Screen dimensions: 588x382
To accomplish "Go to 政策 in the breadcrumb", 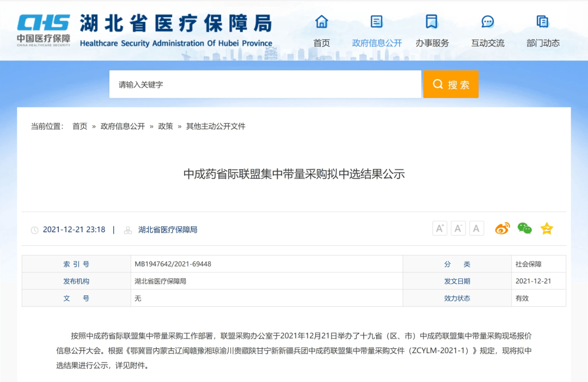I will (x=166, y=126).
